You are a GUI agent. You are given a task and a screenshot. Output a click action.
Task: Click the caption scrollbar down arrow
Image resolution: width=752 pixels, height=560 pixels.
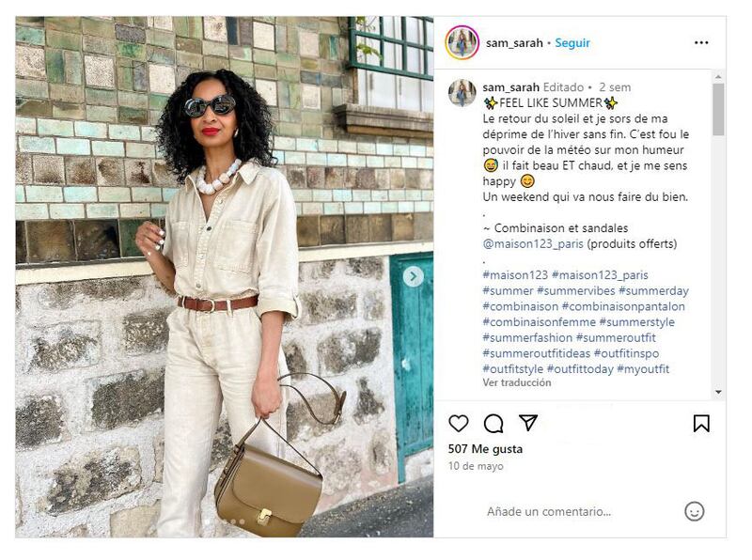pyautogui.click(x=718, y=392)
